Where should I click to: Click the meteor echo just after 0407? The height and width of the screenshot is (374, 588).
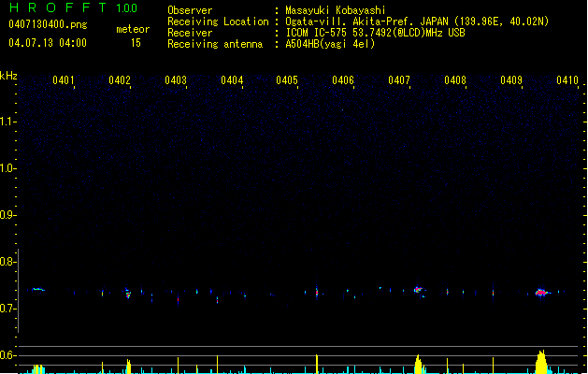418,290
